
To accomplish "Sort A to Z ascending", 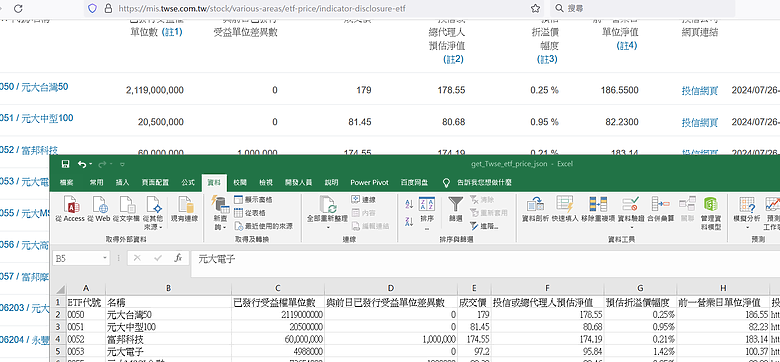I will point(409,203).
